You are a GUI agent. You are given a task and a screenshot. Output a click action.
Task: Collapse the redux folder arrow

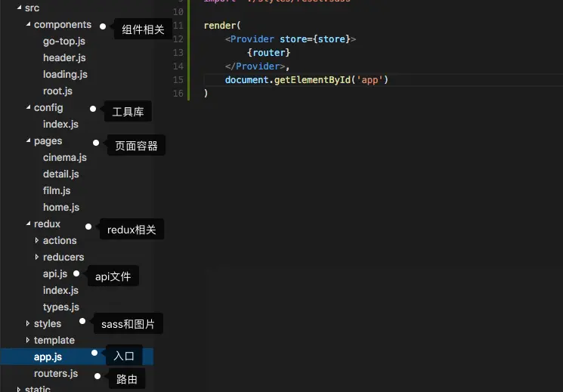pos(28,224)
